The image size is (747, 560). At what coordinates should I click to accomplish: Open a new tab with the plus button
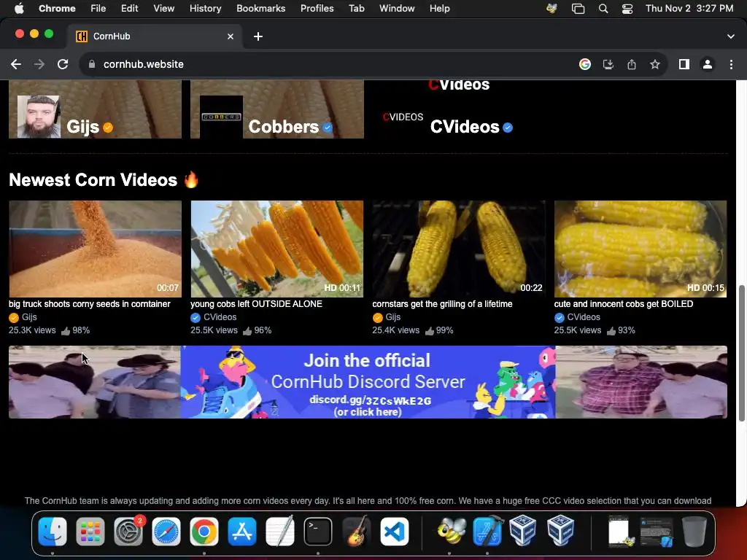(x=258, y=36)
